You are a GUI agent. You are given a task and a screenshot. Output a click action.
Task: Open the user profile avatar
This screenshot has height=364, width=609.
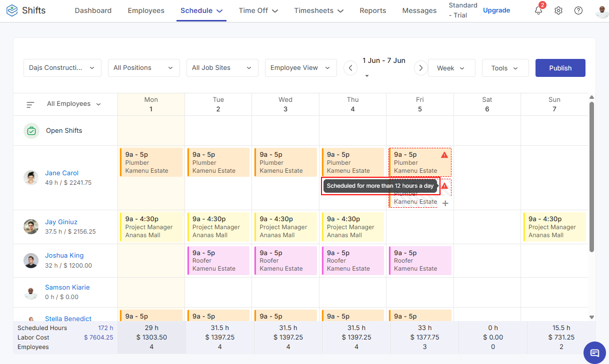click(x=602, y=10)
